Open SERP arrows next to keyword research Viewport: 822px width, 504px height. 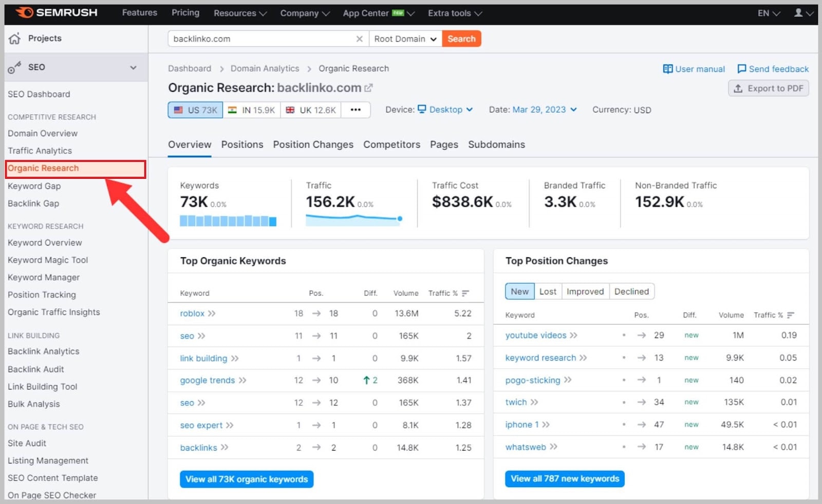click(583, 358)
